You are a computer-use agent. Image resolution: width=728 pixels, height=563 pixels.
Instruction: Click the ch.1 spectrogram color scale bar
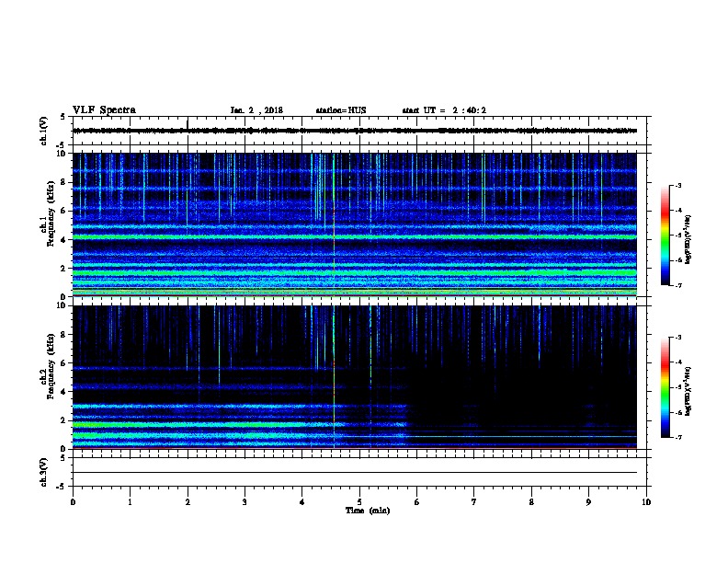click(665, 236)
